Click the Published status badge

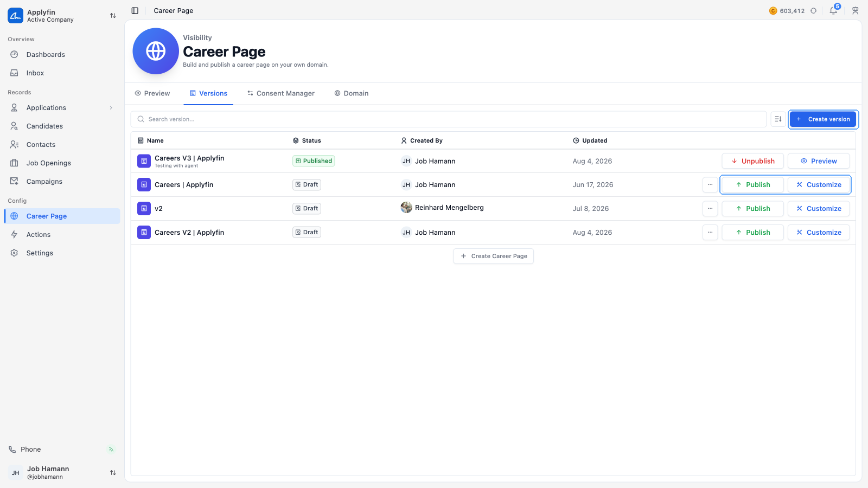(314, 161)
